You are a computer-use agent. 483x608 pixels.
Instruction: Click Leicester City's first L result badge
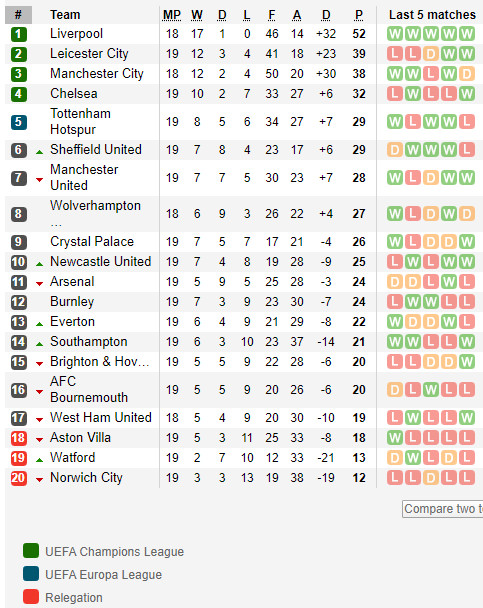(395, 54)
